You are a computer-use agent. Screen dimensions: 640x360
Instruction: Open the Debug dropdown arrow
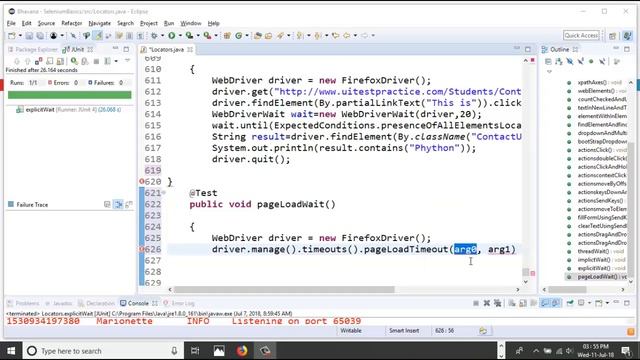click(x=162, y=36)
